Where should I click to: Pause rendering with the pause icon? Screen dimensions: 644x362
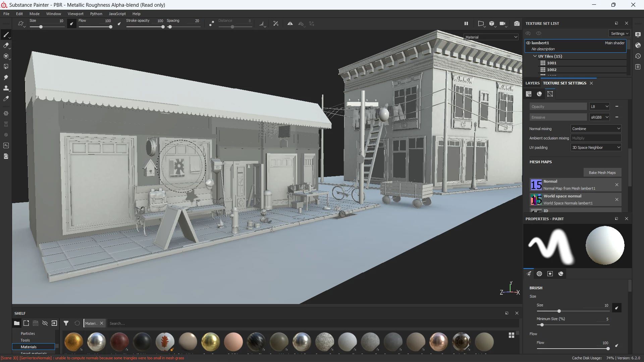(x=466, y=23)
